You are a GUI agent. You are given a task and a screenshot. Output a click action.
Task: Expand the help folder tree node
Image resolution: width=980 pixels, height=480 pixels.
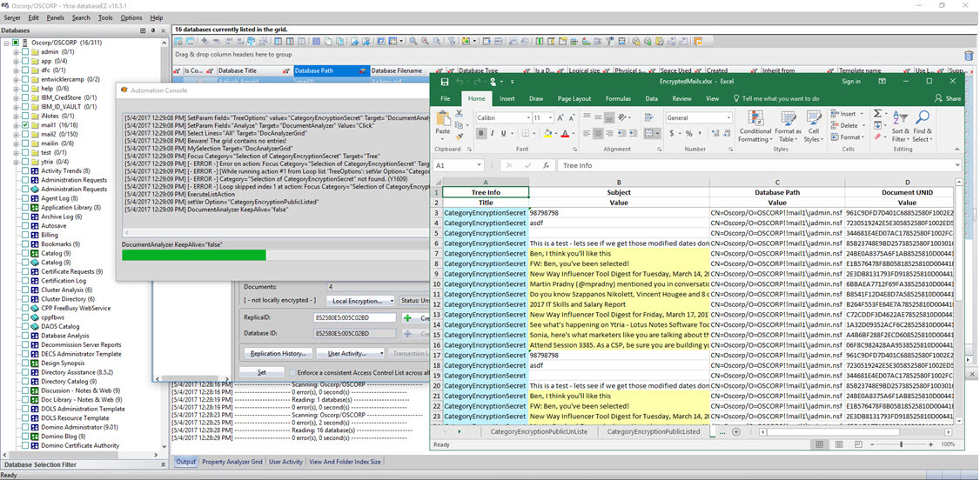click(16, 89)
